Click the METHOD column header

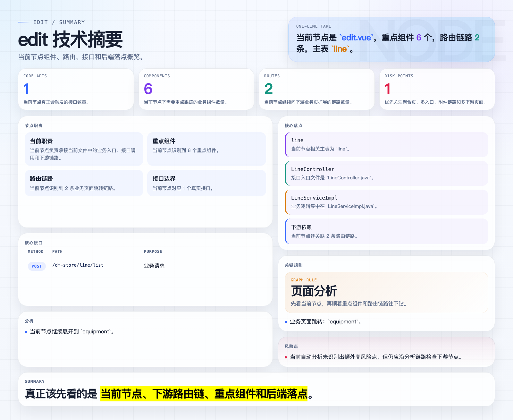[x=36, y=252]
